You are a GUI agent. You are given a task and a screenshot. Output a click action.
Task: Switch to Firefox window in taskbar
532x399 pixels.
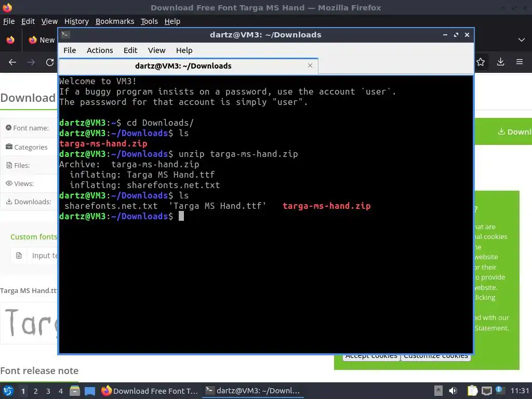click(150, 391)
